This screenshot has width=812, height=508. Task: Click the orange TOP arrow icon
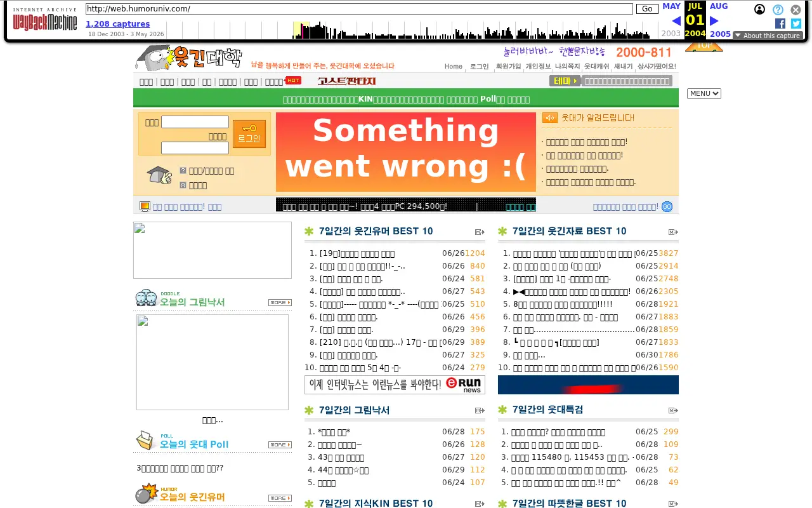click(x=704, y=46)
